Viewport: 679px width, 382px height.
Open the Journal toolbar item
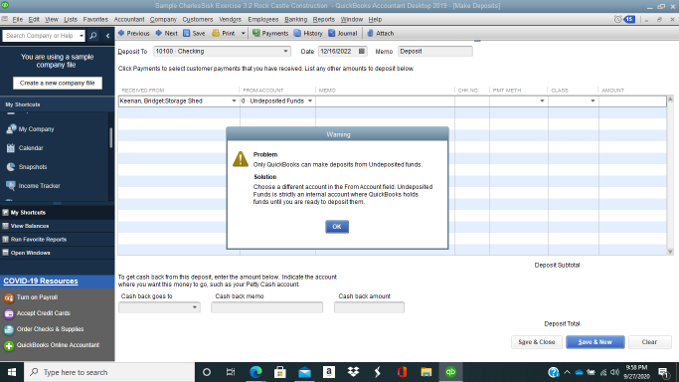point(343,33)
